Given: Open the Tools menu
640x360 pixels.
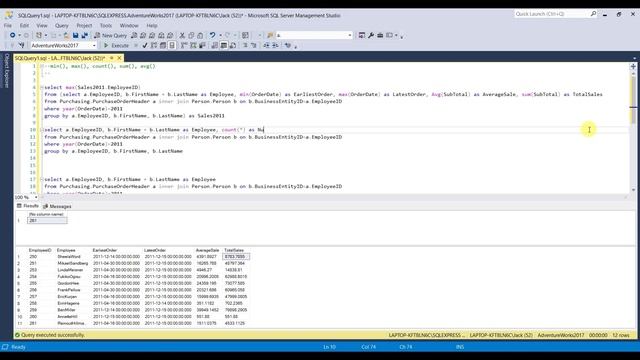Looking at the screenshot, I should [106, 25].
